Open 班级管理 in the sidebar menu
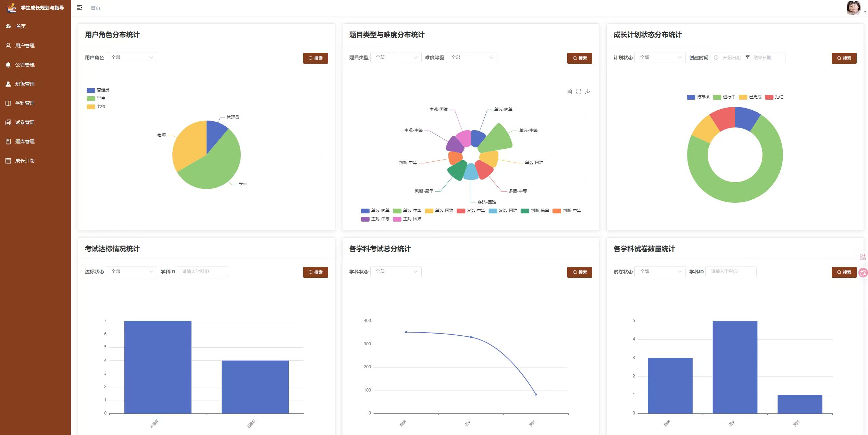The width and height of the screenshot is (868, 435). (35, 84)
